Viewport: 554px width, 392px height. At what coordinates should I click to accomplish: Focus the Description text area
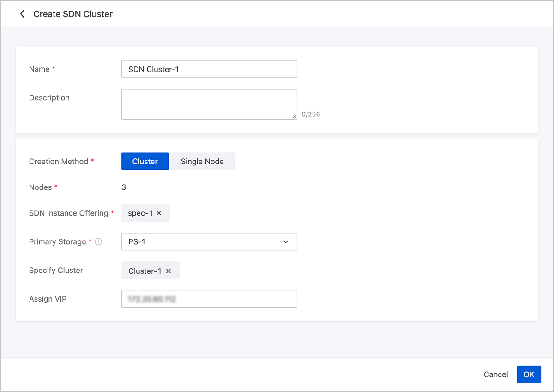pyautogui.click(x=209, y=104)
